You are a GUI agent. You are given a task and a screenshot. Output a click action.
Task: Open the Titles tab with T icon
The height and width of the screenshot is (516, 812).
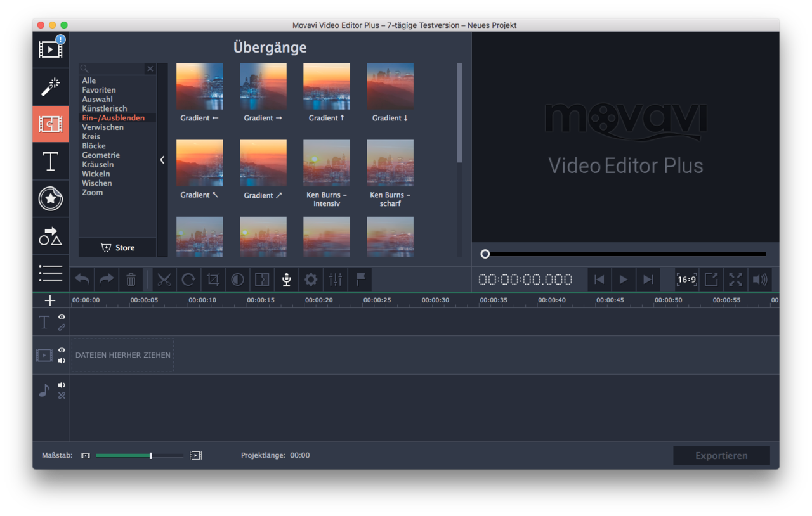pos(51,162)
